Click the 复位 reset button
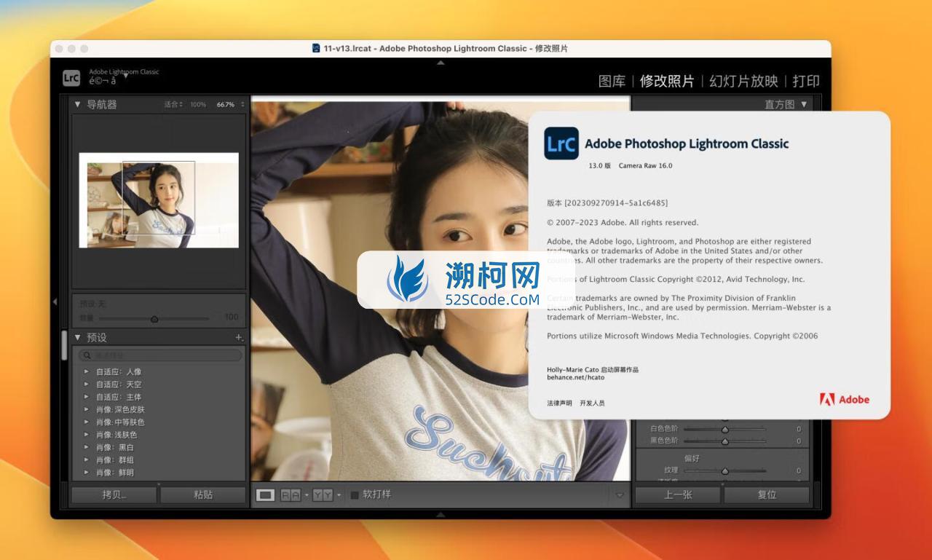932x560 pixels. pos(767,494)
